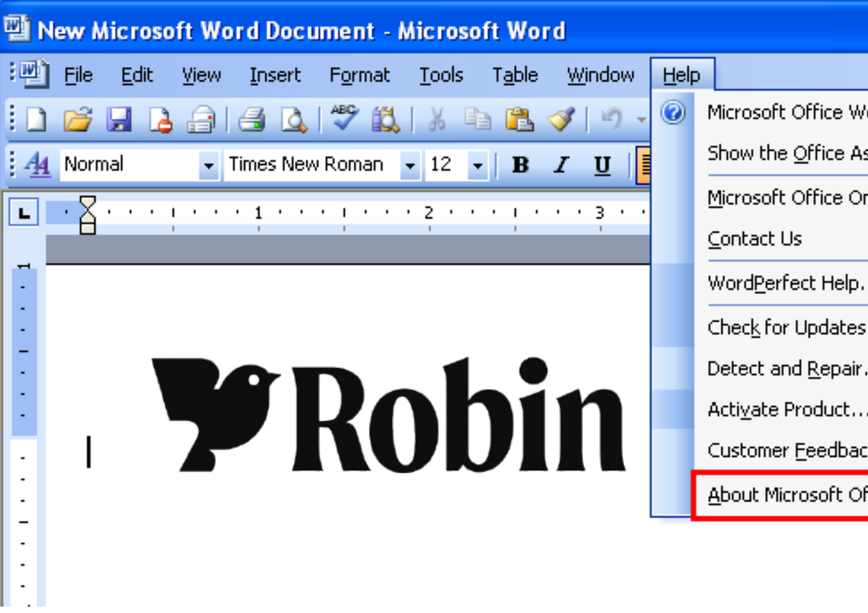Expand the Style dropdown showing Normal
This screenshot has height=613, width=868.
209,165
